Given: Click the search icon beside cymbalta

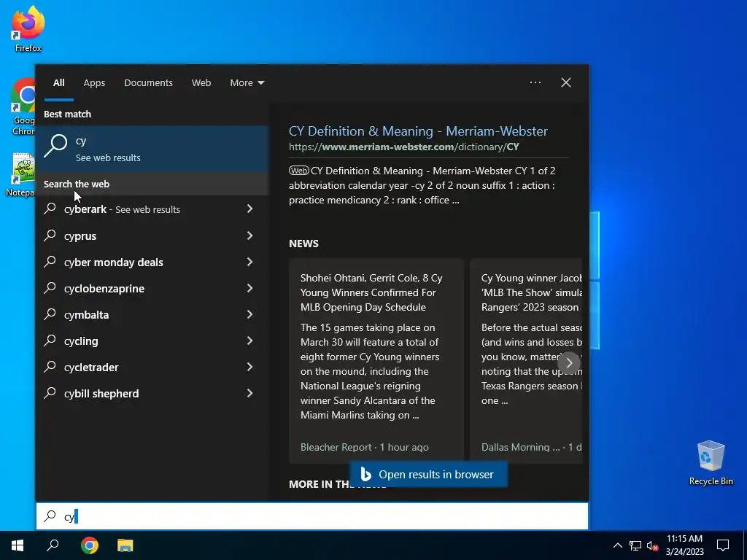Looking at the screenshot, I should click(50, 314).
